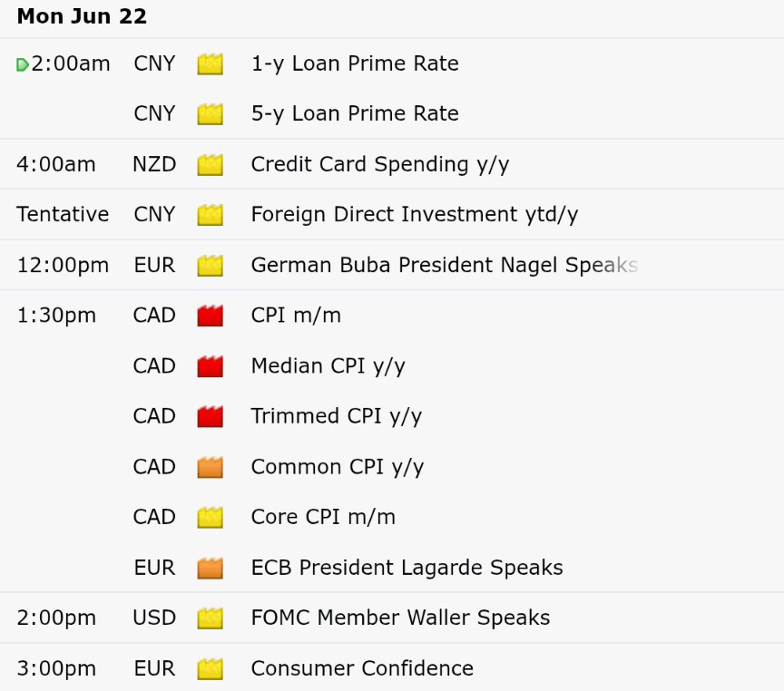Click red impact icon for Median CPI y/y
Image resolution: width=784 pixels, height=691 pixels.
click(210, 366)
